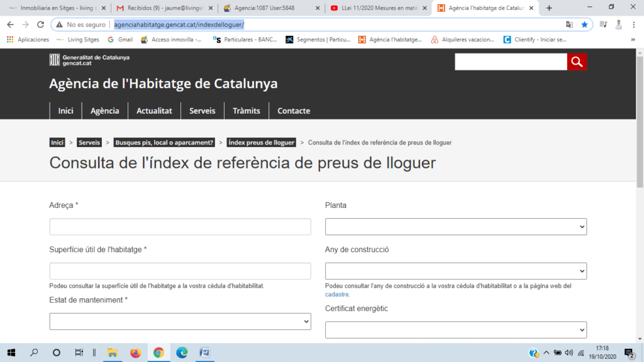Image resolution: width=644 pixels, height=362 pixels.
Task: Go to Índex preus de lloguer breadcrumb
Action: tap(261, 143)
